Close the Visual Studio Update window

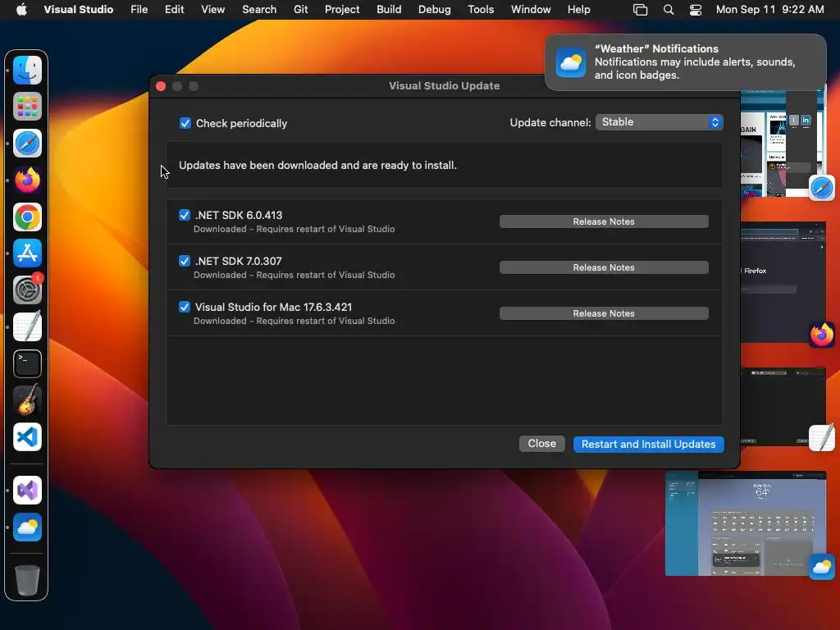click(161, 86)
